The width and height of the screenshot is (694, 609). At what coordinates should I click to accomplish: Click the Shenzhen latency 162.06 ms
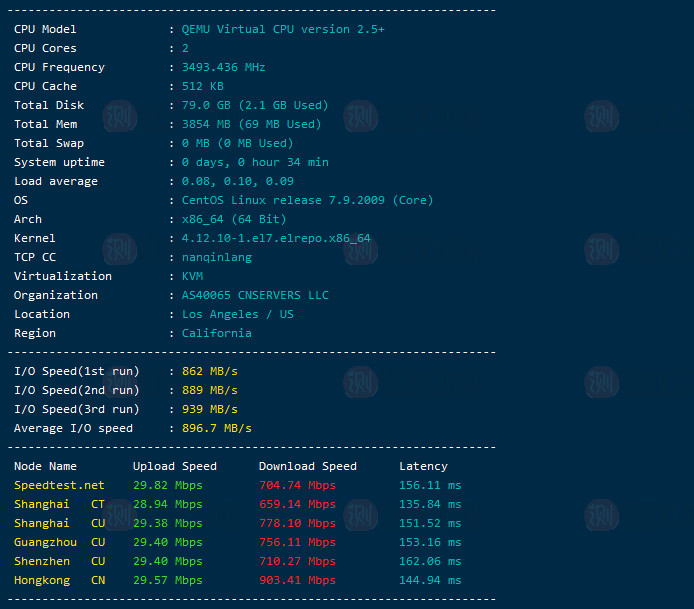[430, 561]
